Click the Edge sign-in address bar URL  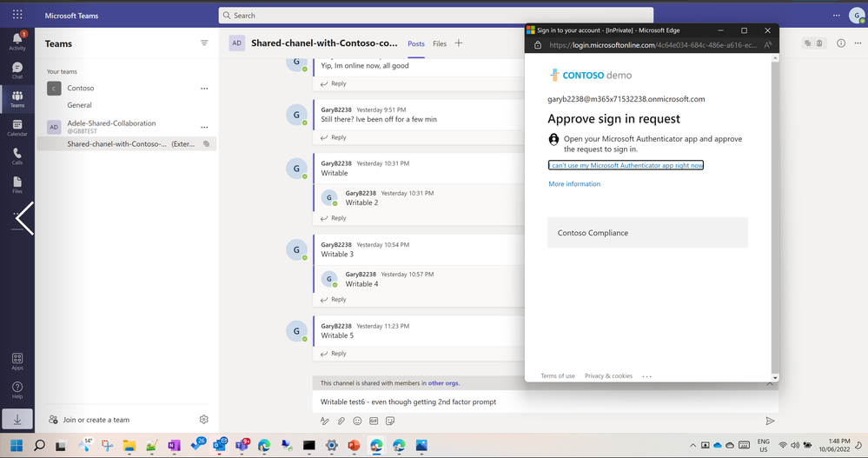[653, 45]
